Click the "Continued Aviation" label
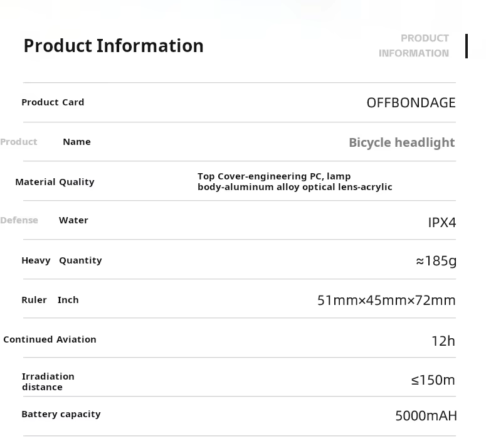 [50, 339]
